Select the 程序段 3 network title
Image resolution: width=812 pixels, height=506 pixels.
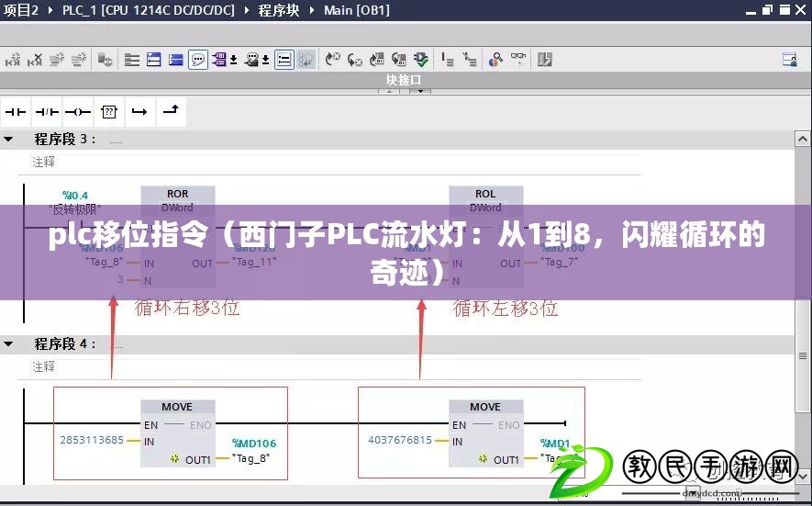[x=65, y=139]
